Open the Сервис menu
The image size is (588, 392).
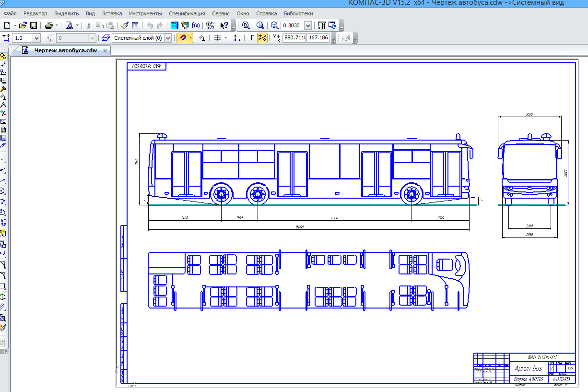(x=221, y=13)
